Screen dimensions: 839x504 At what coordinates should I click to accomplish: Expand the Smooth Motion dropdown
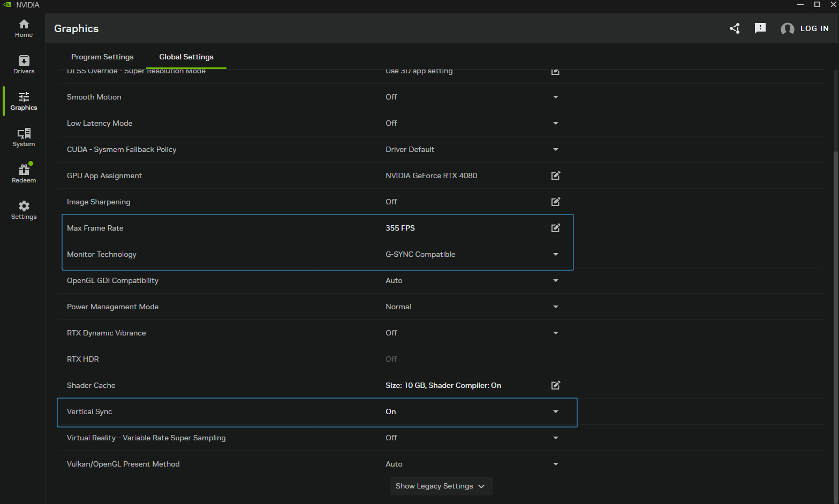(556, 97)
